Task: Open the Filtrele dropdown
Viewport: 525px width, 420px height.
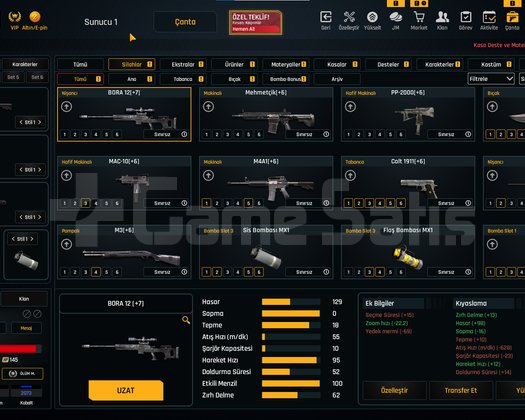Action: 491,79
